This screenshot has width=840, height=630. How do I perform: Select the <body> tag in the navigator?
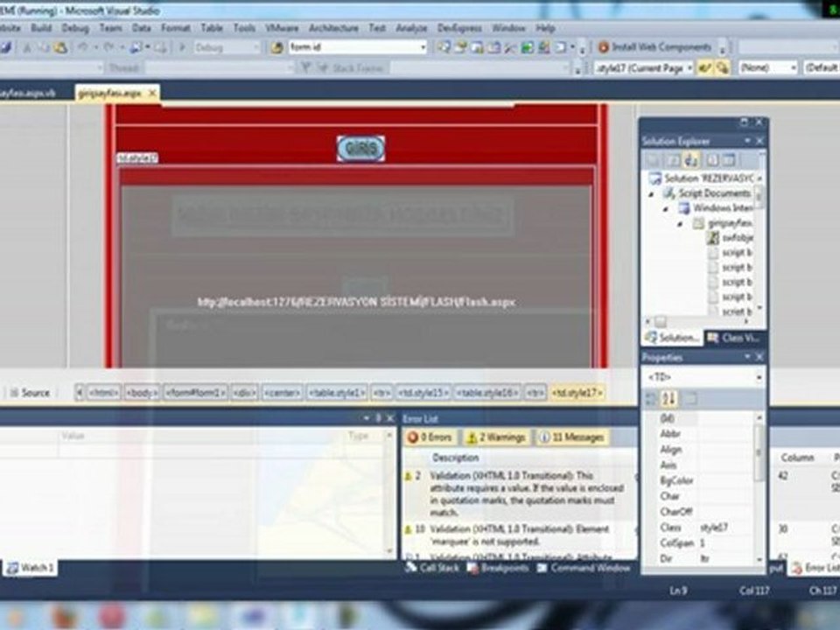click(x=142, y=393)
